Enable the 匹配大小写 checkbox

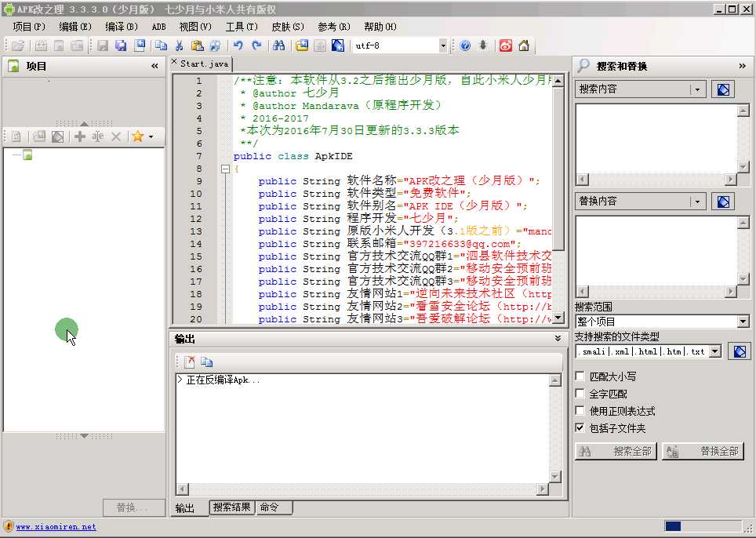pyautogui.click(x=580, y=376)
